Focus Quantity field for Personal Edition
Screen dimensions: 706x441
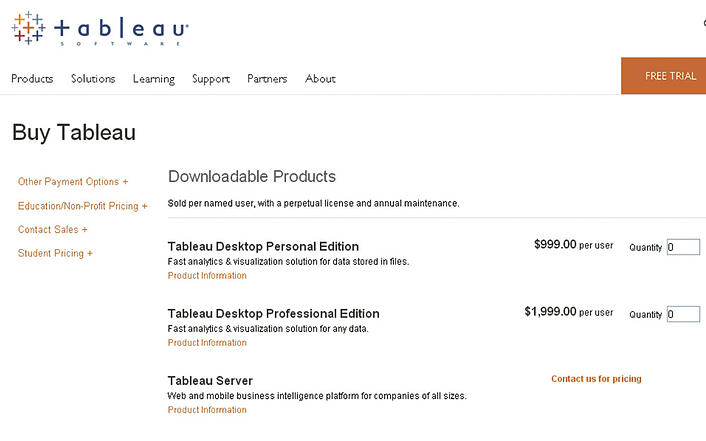coord(683,247)
